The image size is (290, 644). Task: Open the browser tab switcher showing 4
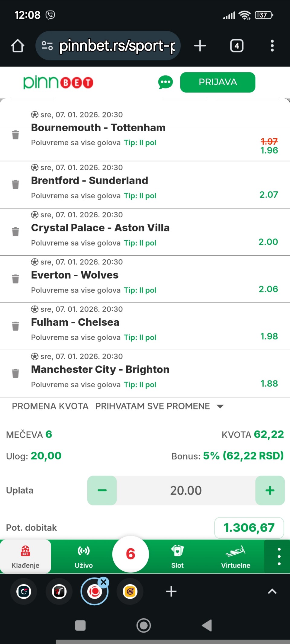coord(237,46)
